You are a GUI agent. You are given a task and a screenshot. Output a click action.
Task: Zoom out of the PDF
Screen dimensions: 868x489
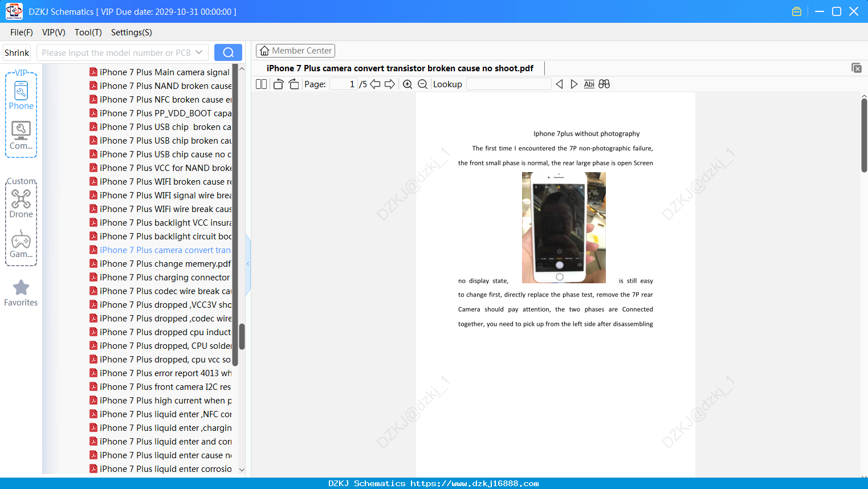click(x=422, y=84)
